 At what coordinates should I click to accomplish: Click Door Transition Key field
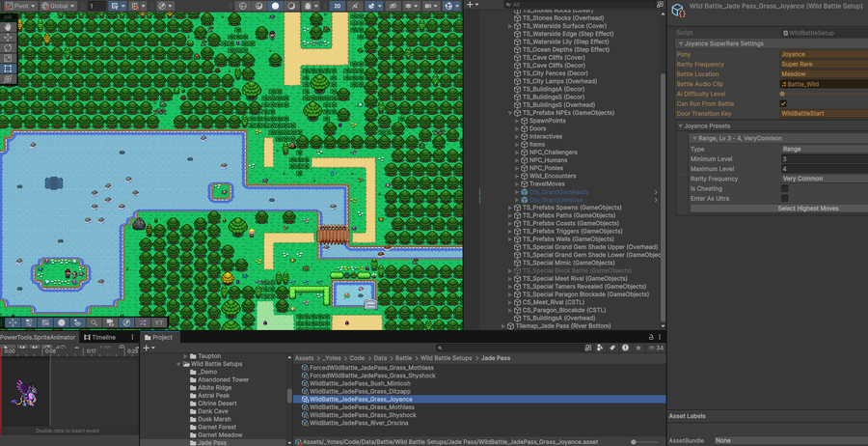pyautogui.click(x=824, y=114)
